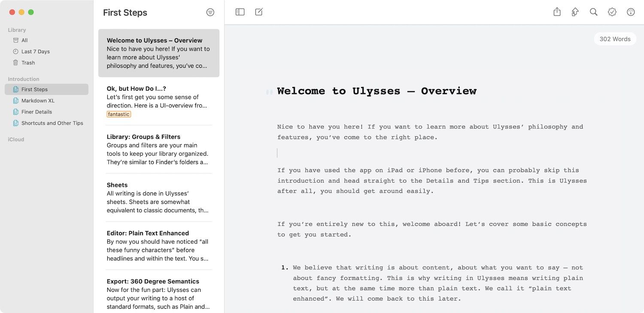Open the Library: Groups & Filters sheet

(158, 149)
